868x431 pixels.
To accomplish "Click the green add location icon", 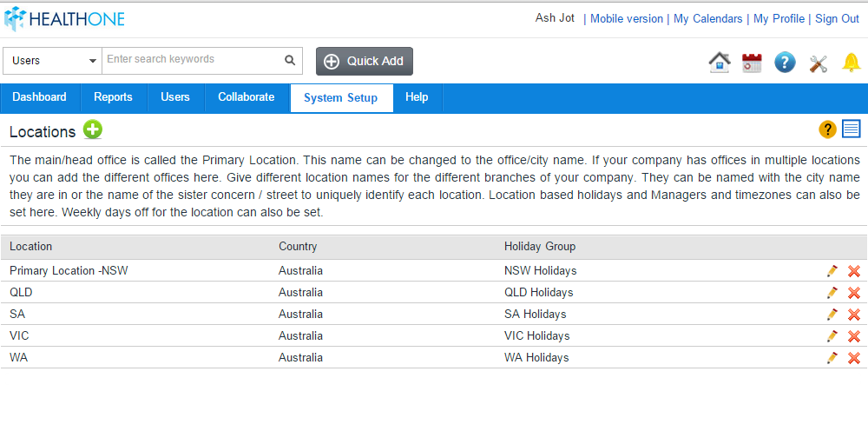I will (93, 130).
